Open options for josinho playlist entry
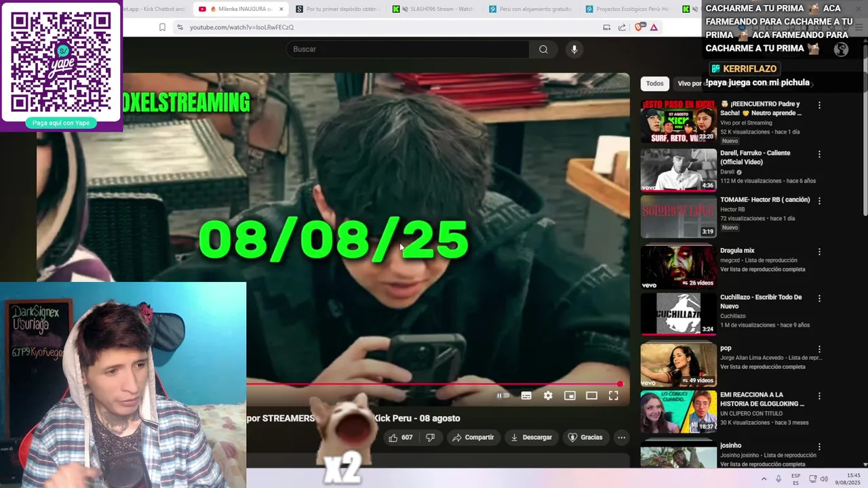The height and width of the screenshot is (488, 868). (819, 447)
